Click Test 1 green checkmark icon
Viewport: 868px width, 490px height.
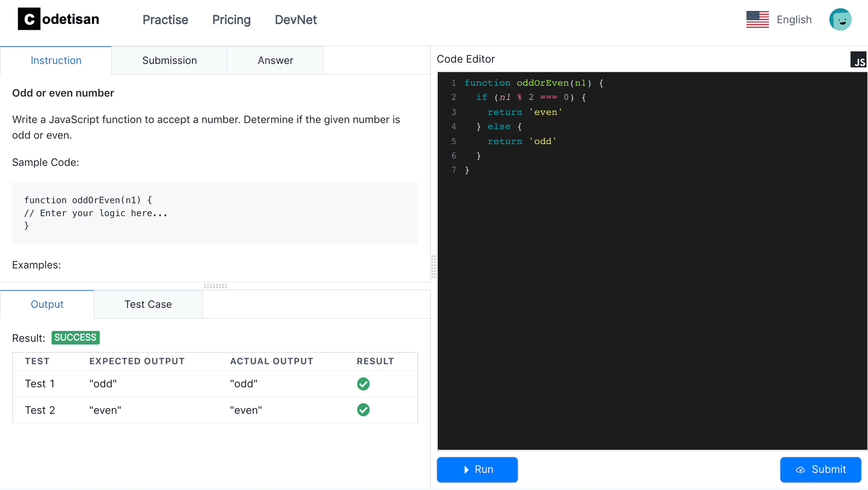(363, 384)
